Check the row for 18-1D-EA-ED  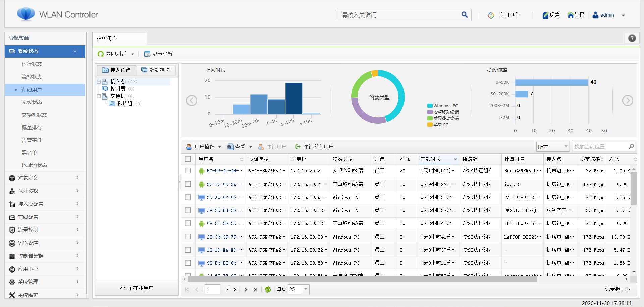[x=188, y=250]
